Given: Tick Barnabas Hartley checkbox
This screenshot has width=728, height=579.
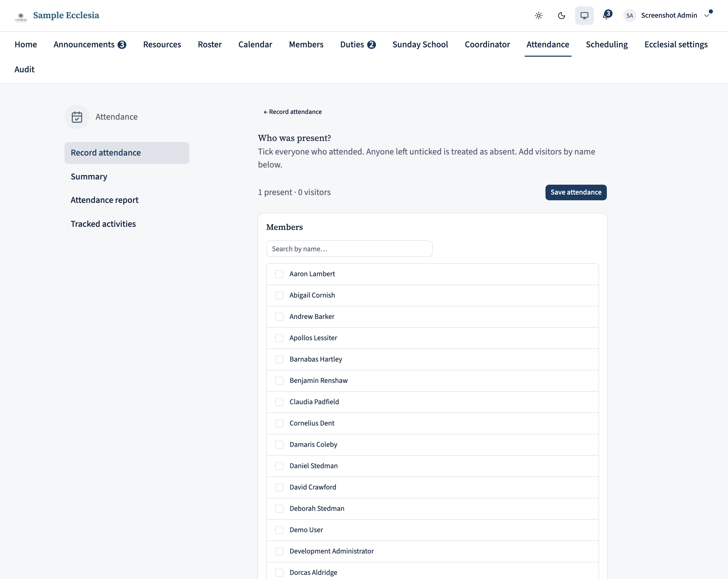Looking at the screenshot, I should pos(279,359).
